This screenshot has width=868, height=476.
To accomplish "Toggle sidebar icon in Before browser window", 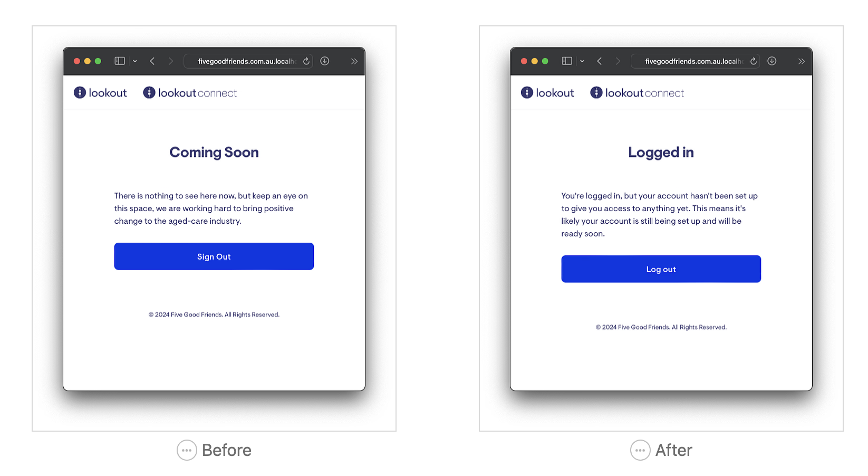I will [120, 61].
